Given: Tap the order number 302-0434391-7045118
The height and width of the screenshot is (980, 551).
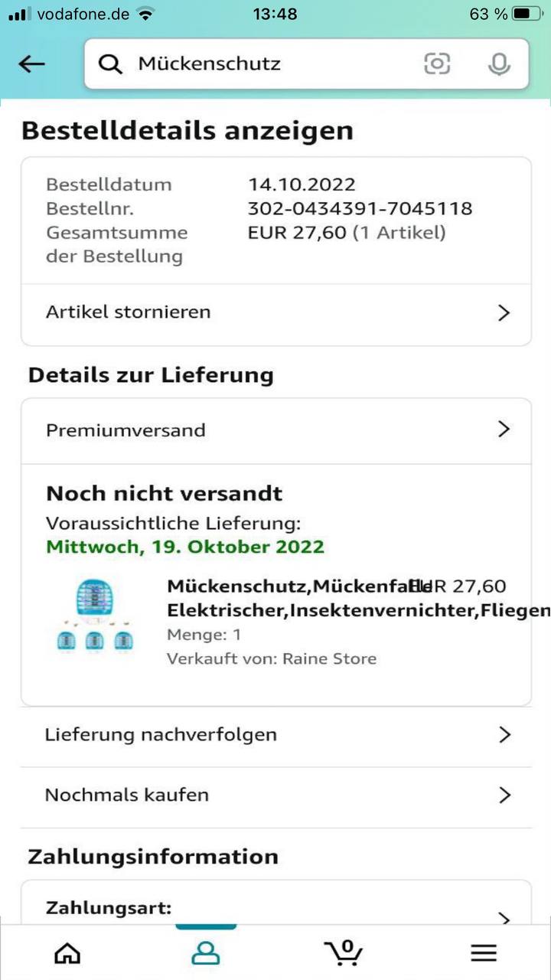Looking at the screenshot, I should pos(360,208).
